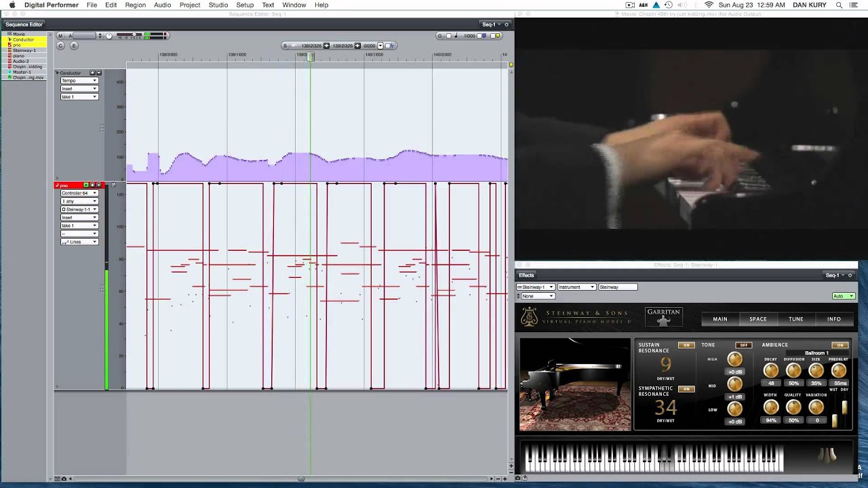The height and width of the screenshot is (488, 868).
Task: Click the circular knob in the editor toolbar
Action: (x=109, y=35)
